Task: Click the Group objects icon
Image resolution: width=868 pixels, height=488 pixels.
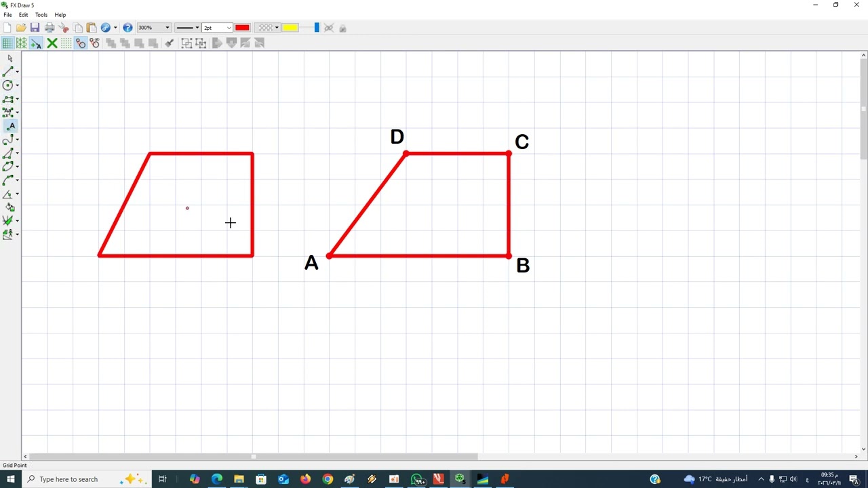Action: click(186, 43)
